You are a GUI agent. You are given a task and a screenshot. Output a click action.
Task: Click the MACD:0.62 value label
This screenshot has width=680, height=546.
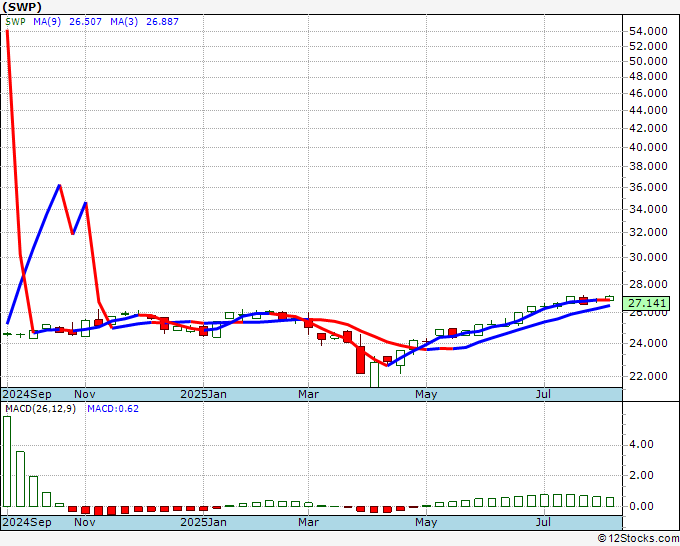click(x=113, y=409)
